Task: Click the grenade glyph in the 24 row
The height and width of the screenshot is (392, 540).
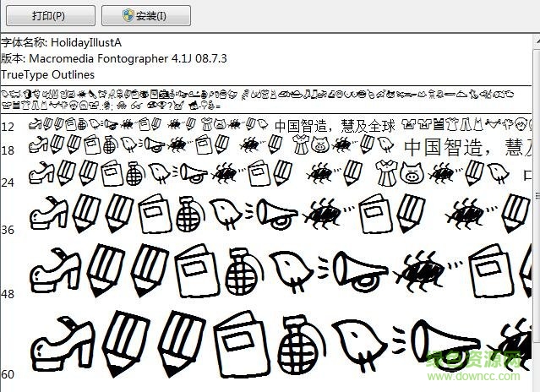Action: [135, 173]
